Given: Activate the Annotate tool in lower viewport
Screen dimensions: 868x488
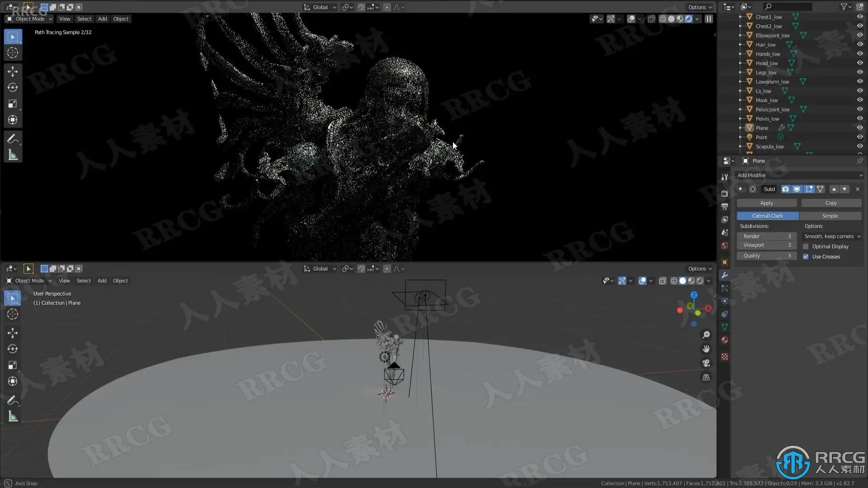Looking at the screenshot, I should [13, 400].
